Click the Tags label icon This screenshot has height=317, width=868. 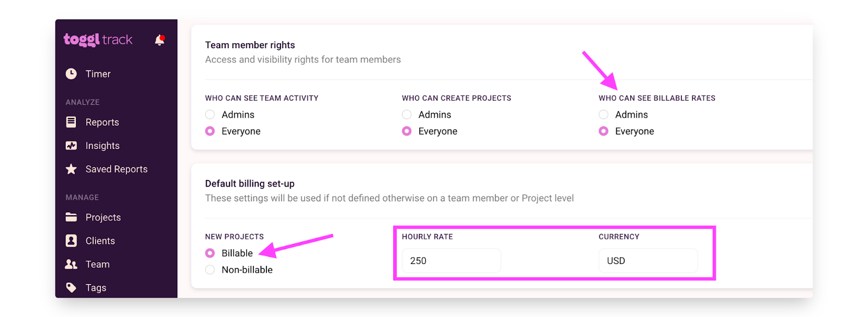71,287
